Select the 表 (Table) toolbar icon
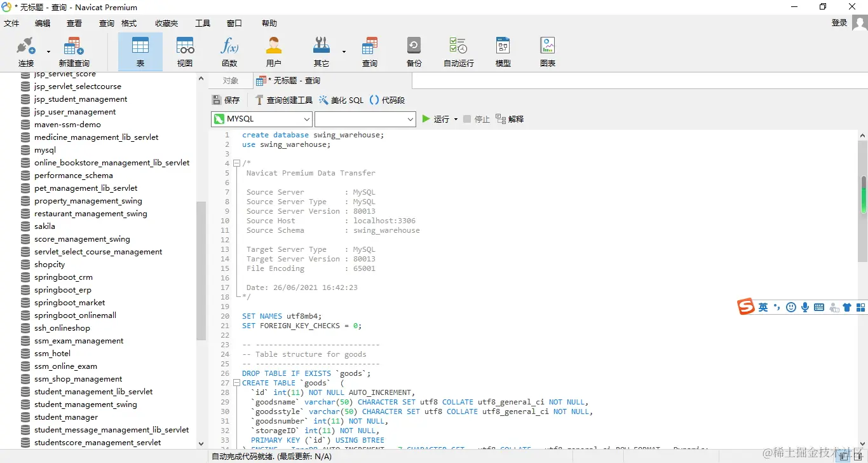Image resolution: width=868 pixels, height=463 pixels. click(140, 52)
